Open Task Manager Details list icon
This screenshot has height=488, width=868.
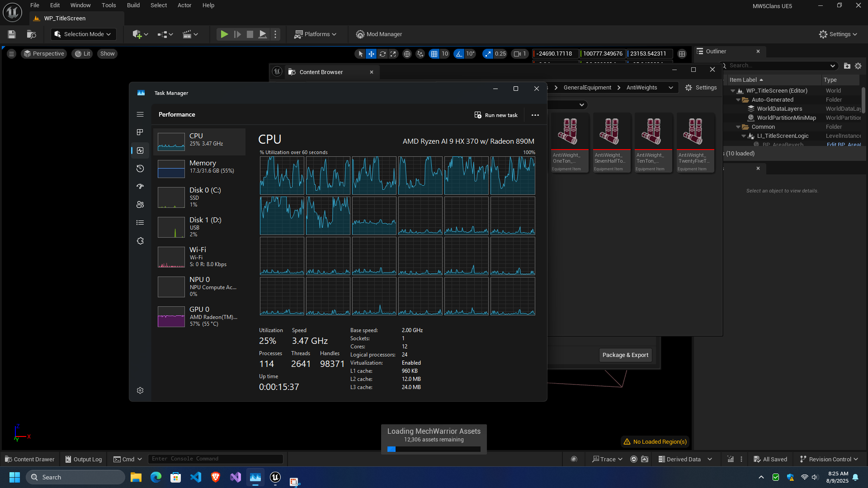(140, 223)
